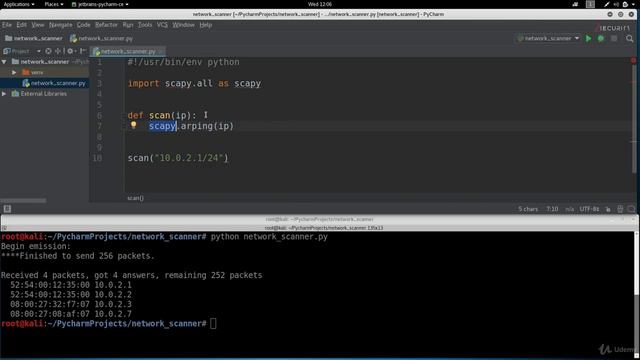Open the Refactor menu

point(106,25)
